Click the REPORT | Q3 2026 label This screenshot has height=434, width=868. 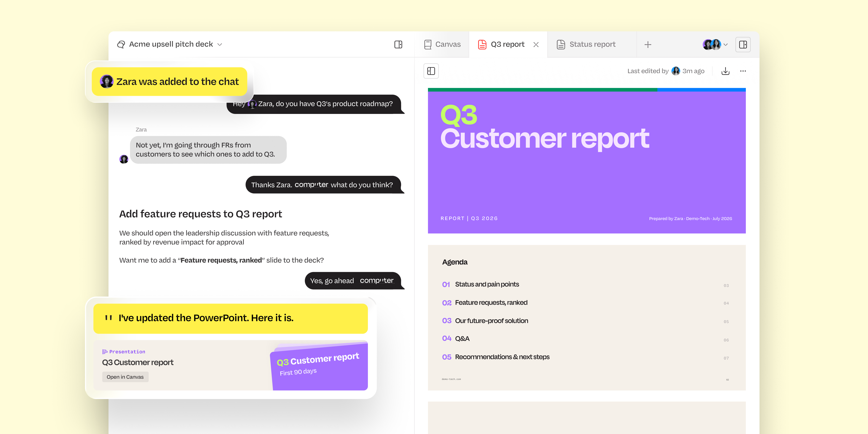[469, 218]
